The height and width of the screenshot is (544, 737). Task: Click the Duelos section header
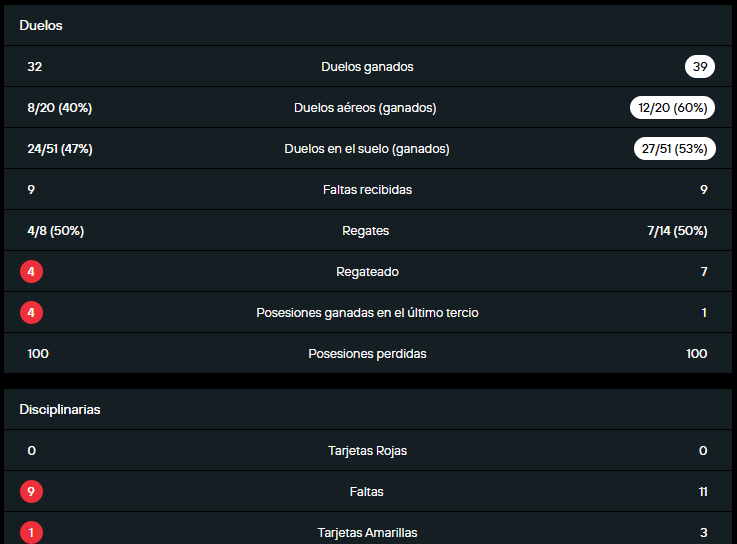41,26
